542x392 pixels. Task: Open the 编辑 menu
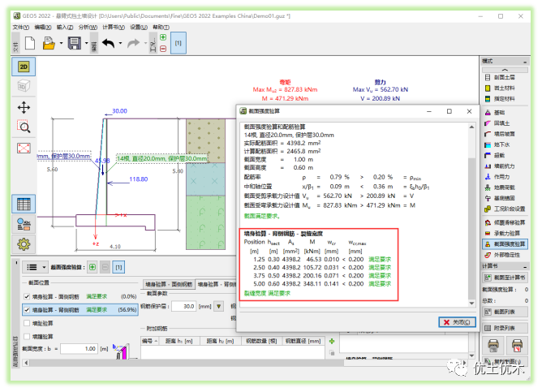pyautogui.click(x=43, y=27)
